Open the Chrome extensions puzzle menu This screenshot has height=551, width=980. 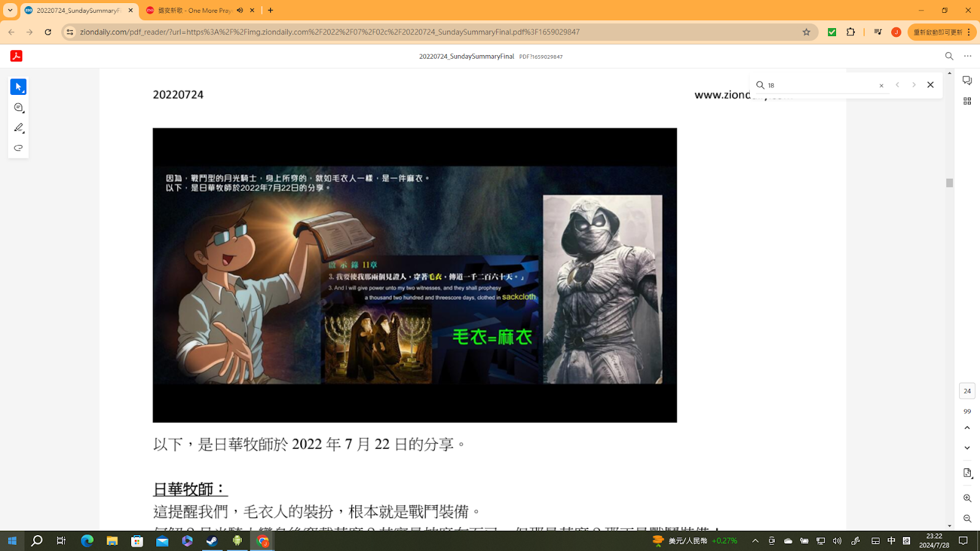851,32
